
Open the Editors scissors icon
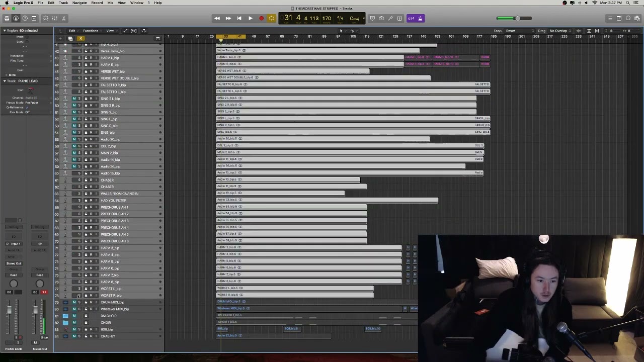click(x=64, y=18)
